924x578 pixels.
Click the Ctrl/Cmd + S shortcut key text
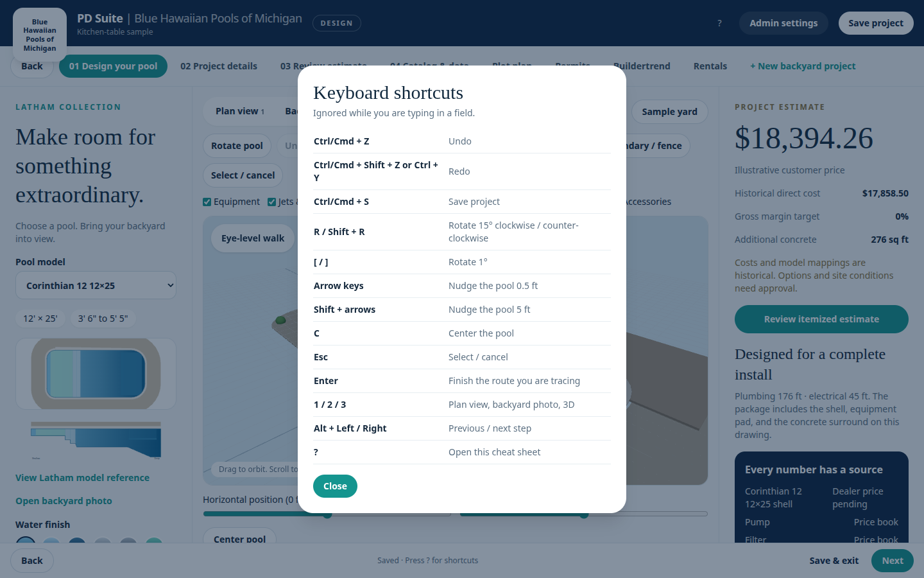pos(341,202)
